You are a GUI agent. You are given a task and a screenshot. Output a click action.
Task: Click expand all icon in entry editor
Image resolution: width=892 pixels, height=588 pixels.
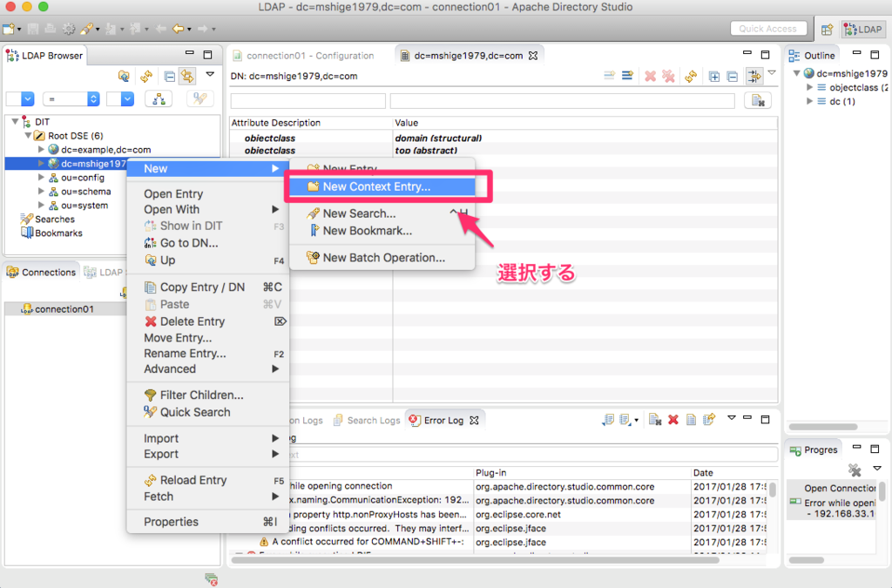(714, 76)
